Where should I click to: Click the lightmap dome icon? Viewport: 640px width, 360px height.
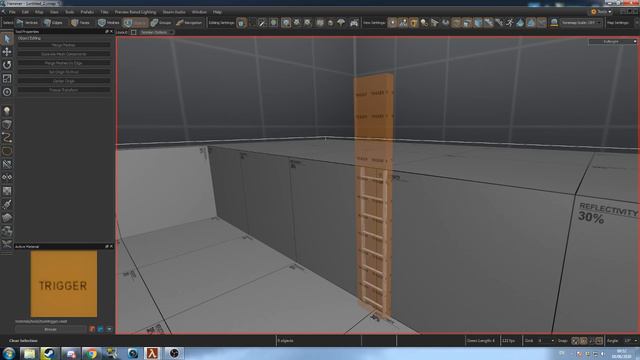pos(554,23)
